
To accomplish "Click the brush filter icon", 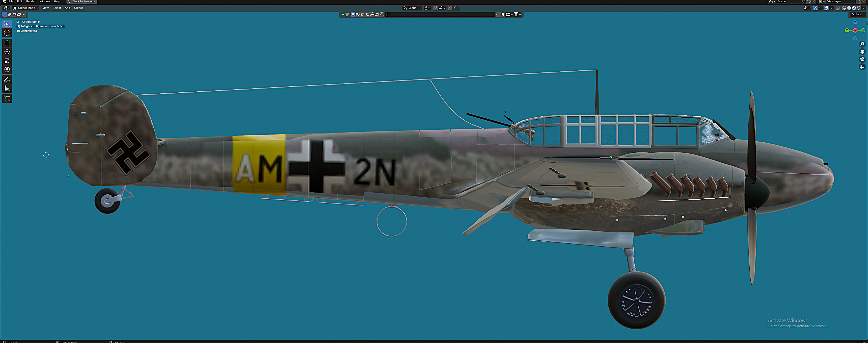I will click(x=372, y=14).
